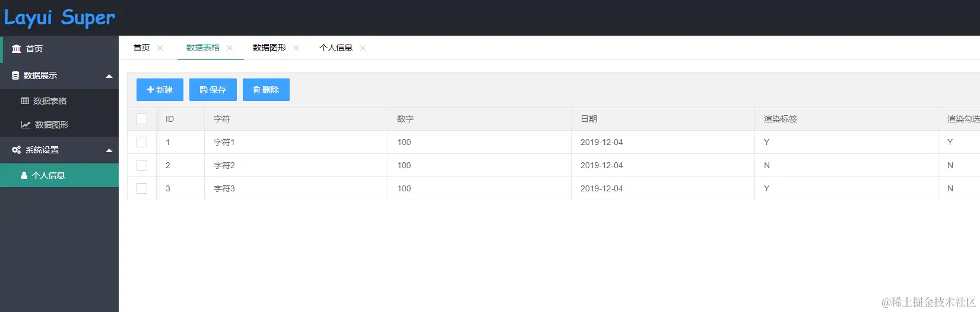Click the date cell in row 3
Image resolution: width=980 pixels, height=312 pixels.
pos(663,188)
